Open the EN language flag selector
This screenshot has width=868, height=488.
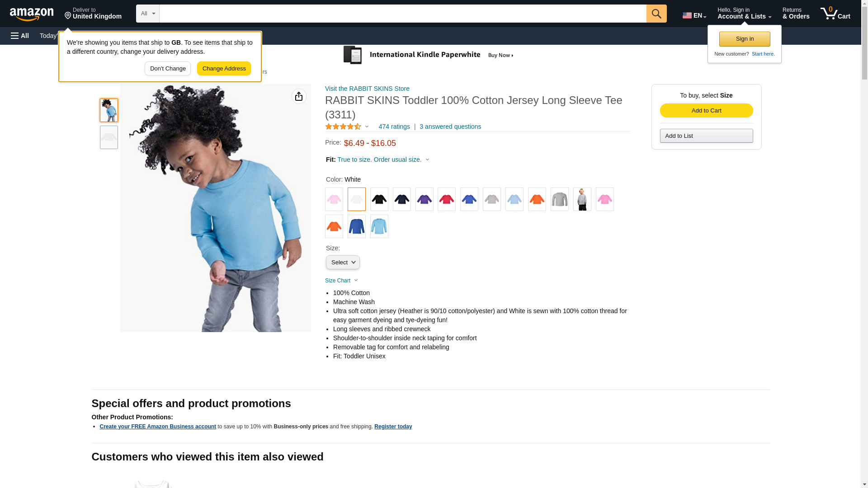[694, 15]
